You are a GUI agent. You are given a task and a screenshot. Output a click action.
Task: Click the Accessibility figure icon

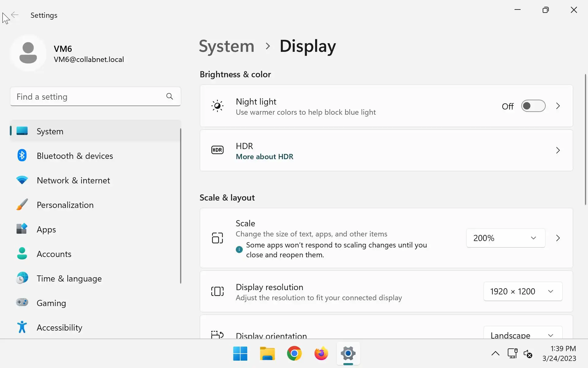tap(22, 327)
